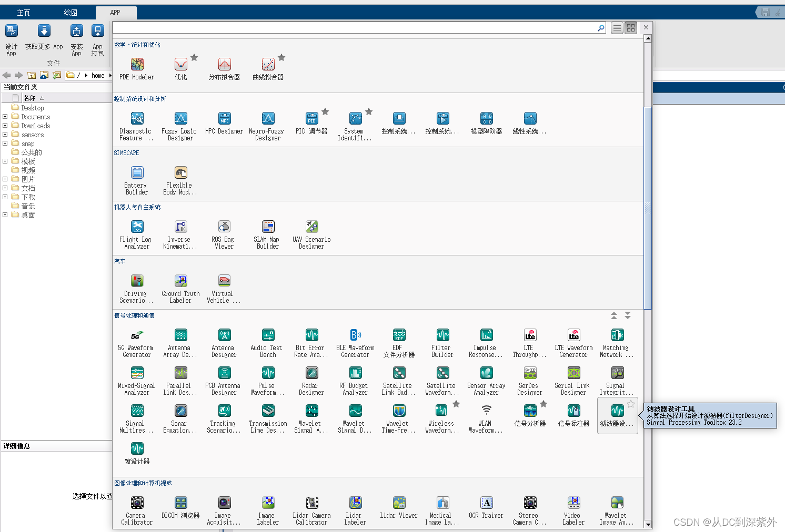Open Lidar Viewer app
785x532 pixels.
tap(399, 507)
